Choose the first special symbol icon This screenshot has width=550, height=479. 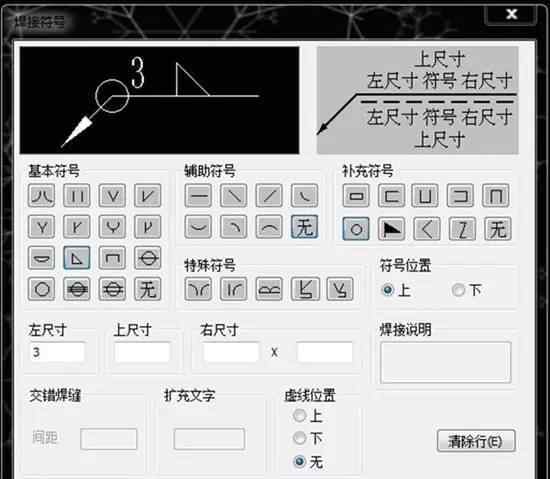coord(198,289)
